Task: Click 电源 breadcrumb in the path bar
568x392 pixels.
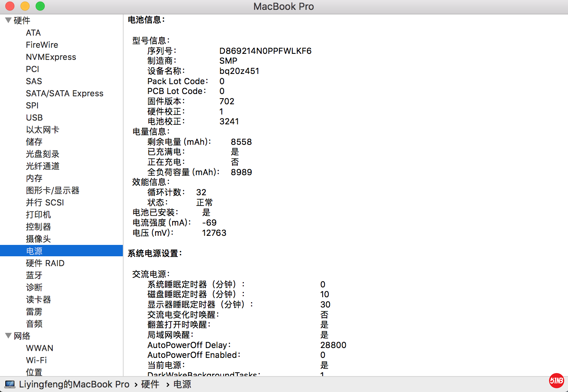Action: (x=182, y=384)
